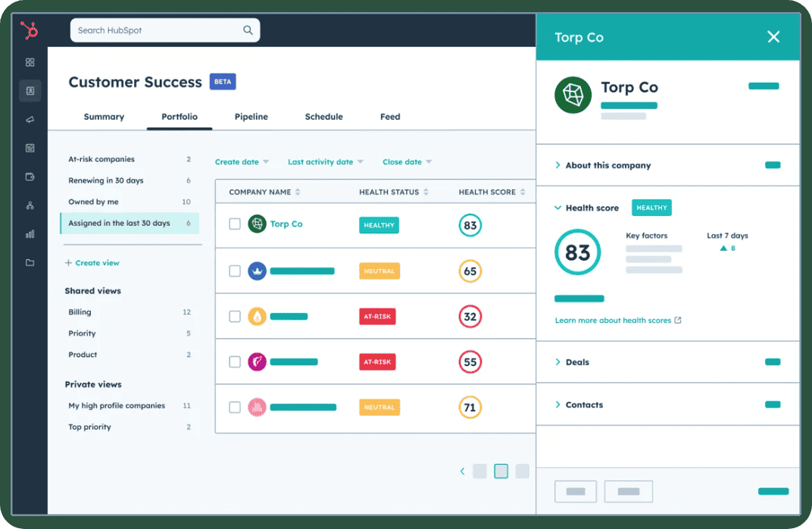Check the checkbox for the score 32 row
Image resolution: width=812 pixels, height=529 pixels.
pos(235,316)
